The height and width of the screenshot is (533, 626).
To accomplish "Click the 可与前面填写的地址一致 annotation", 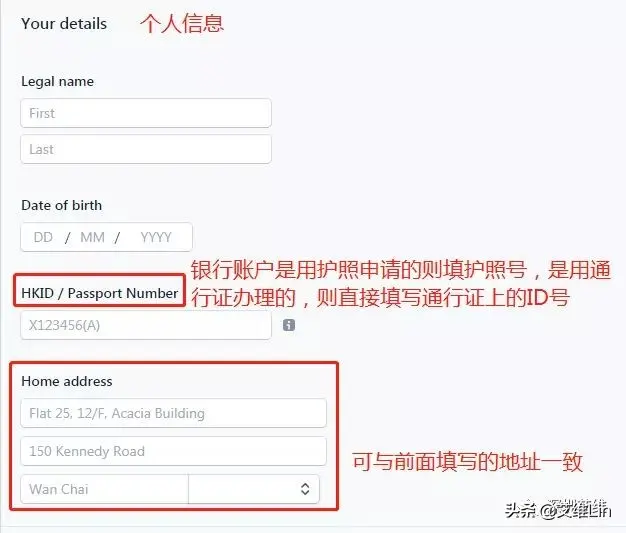I will [467, 462].
